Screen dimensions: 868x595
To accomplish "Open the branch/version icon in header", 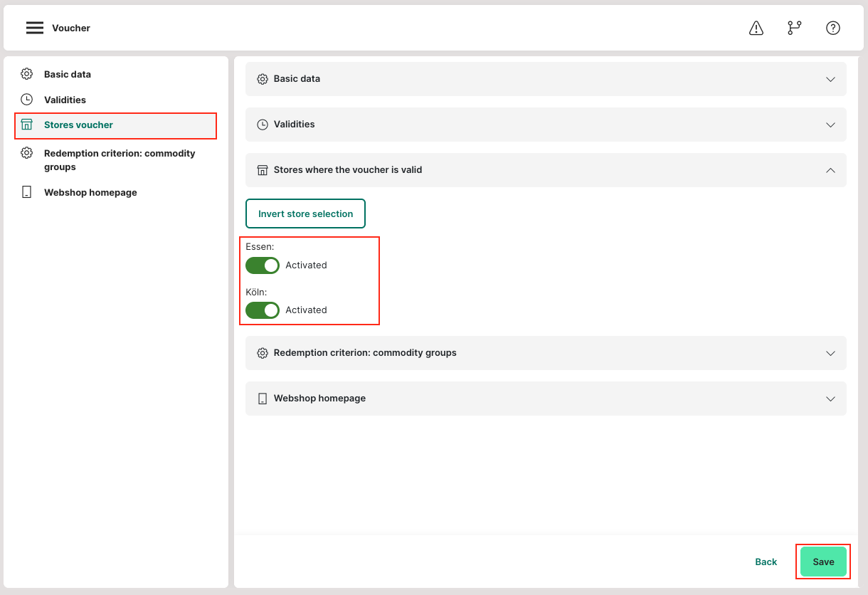I will pyautogui.click(x=794, y=28).
